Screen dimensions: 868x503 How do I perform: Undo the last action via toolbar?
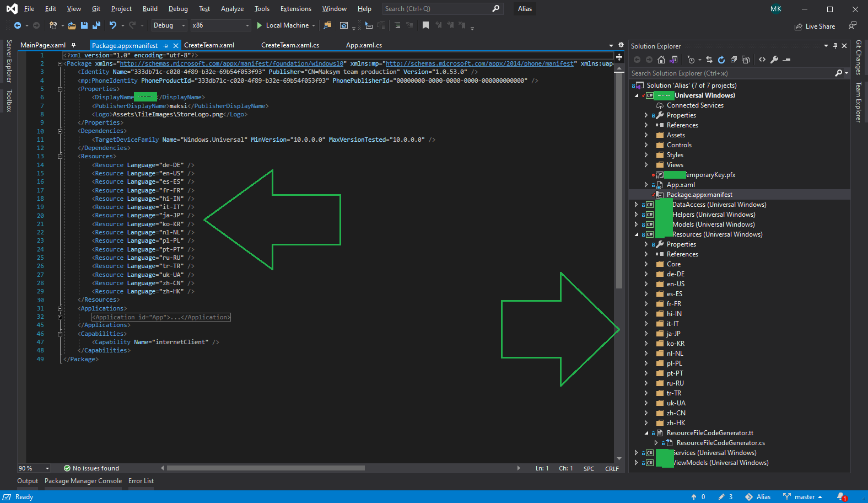coord(113,25)
